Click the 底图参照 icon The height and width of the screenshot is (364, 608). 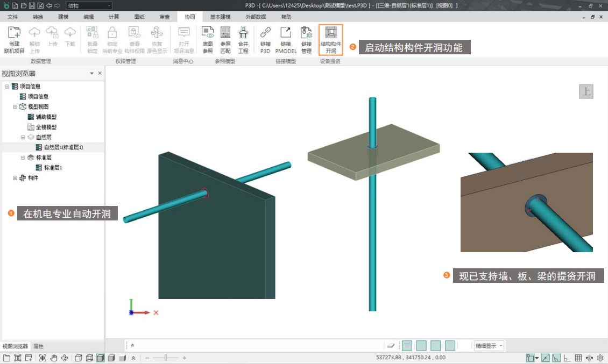click(x=208, y=40)
